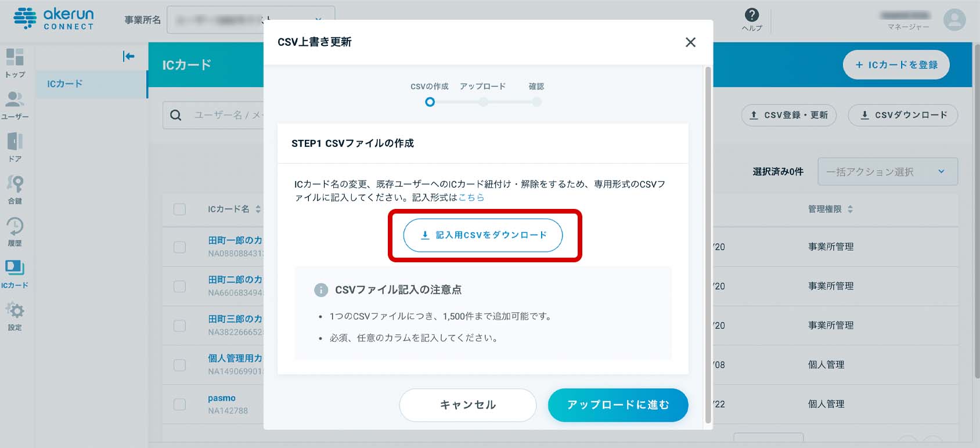This screenshot has width=980, height=448.
Task: Open the 田町一郎のカ card link
Action: (235, 240)
